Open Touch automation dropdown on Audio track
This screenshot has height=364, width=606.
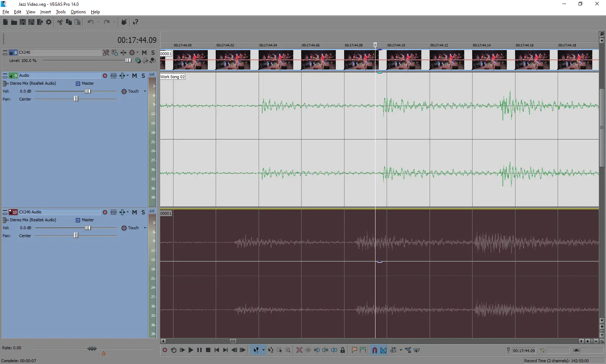(145, 92)
